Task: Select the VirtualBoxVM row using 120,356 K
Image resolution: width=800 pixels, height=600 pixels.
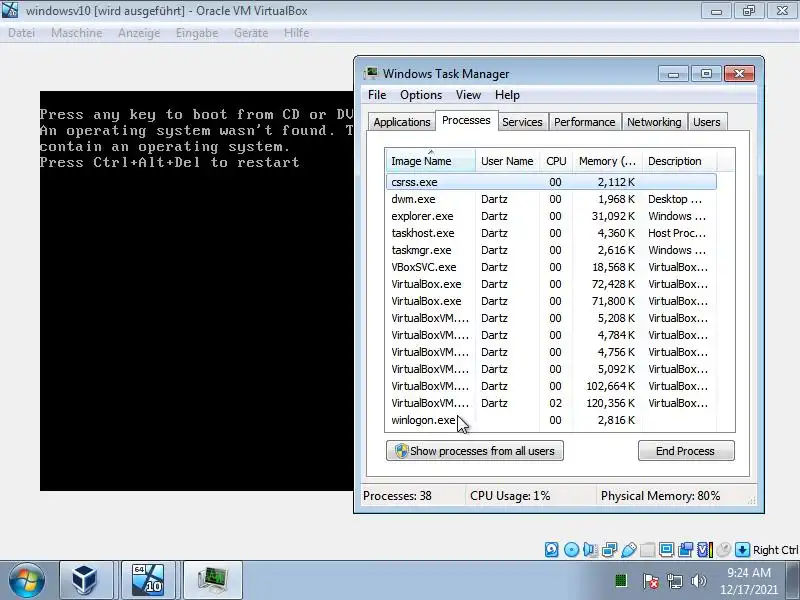Action: tap(551, 403)
